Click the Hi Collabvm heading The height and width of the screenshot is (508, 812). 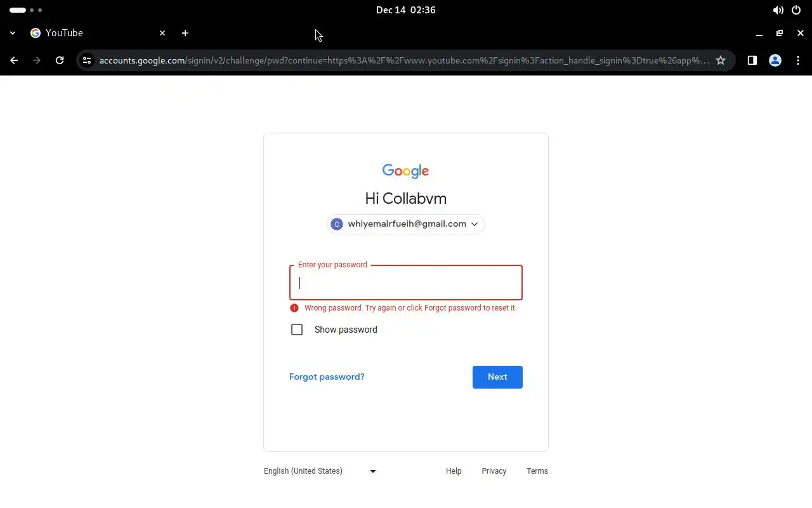(406, 199)
